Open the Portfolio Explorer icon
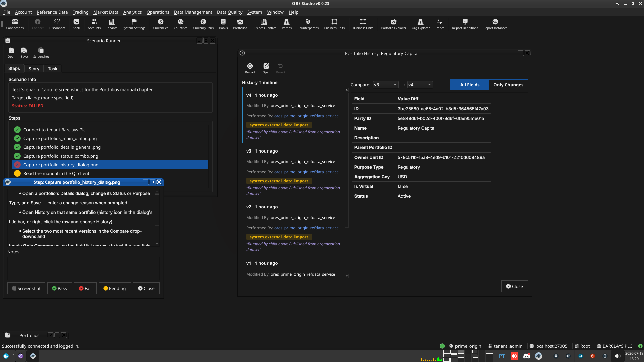644x362 pixels. 393,24
